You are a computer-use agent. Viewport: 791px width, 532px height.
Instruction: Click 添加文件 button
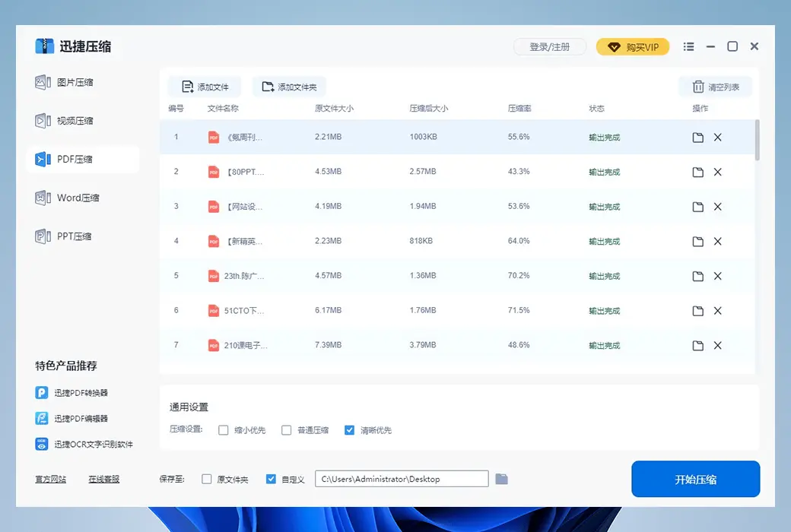[205, 87]
